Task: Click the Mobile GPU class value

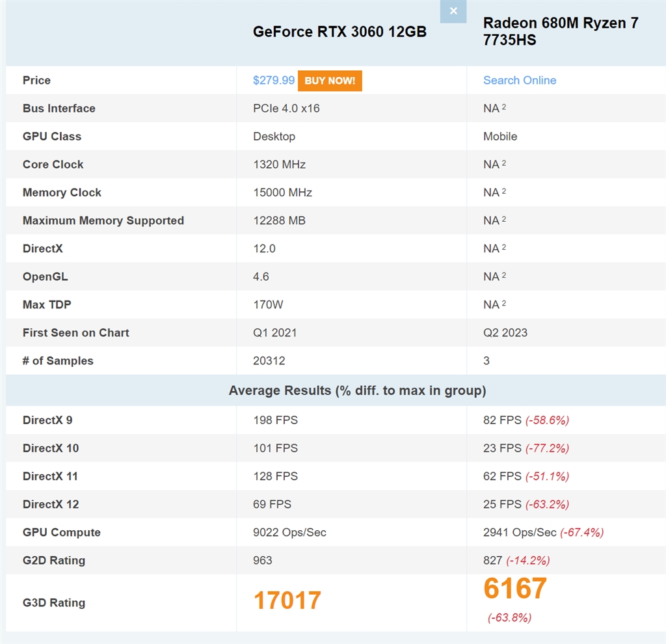Action: [500, 137]
